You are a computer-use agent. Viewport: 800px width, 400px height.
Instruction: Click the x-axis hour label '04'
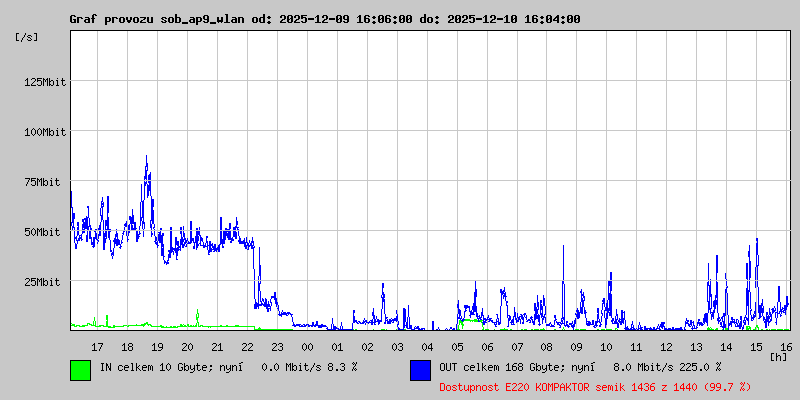coord(427,347)
